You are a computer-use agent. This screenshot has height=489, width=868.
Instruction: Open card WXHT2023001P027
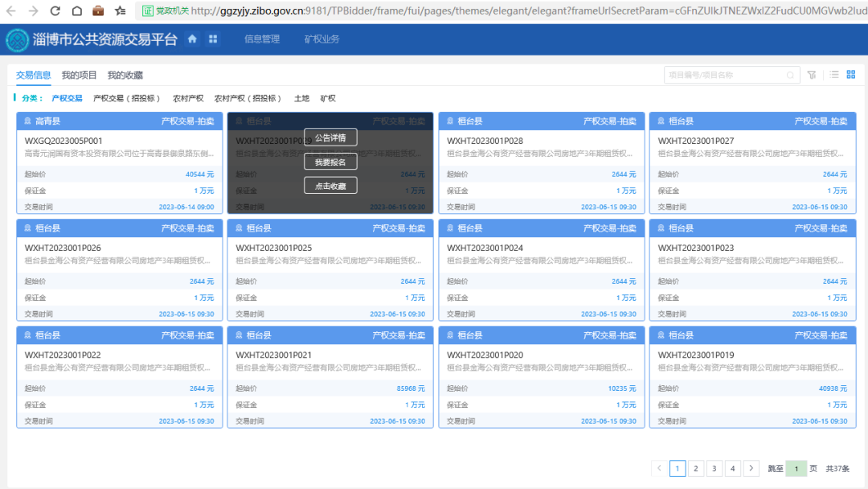(753, 162)
